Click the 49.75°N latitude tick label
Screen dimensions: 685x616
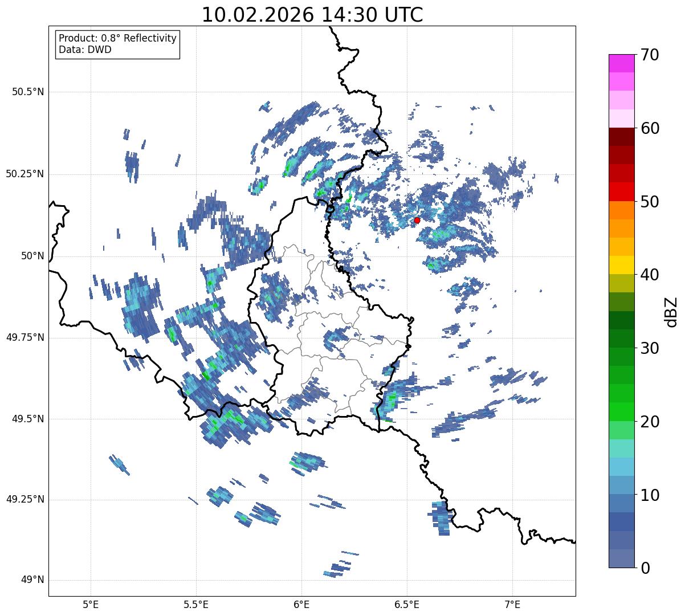pyautogui.click(x=25, y=337)
